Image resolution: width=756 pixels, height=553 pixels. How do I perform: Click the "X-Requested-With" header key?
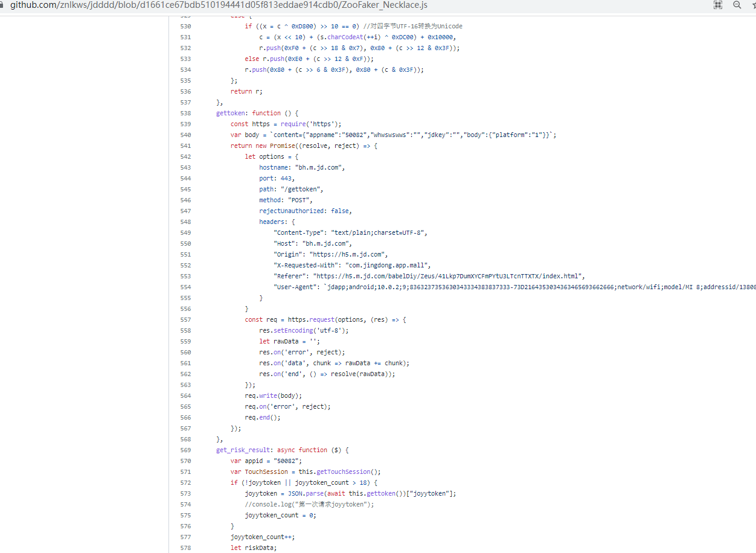(305, 265)
